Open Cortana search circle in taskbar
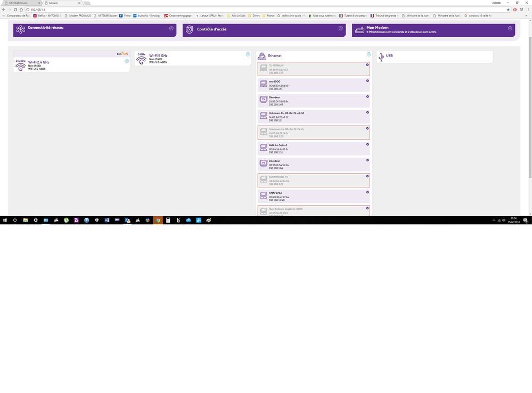532x393 pixels. tap(15, 220)
